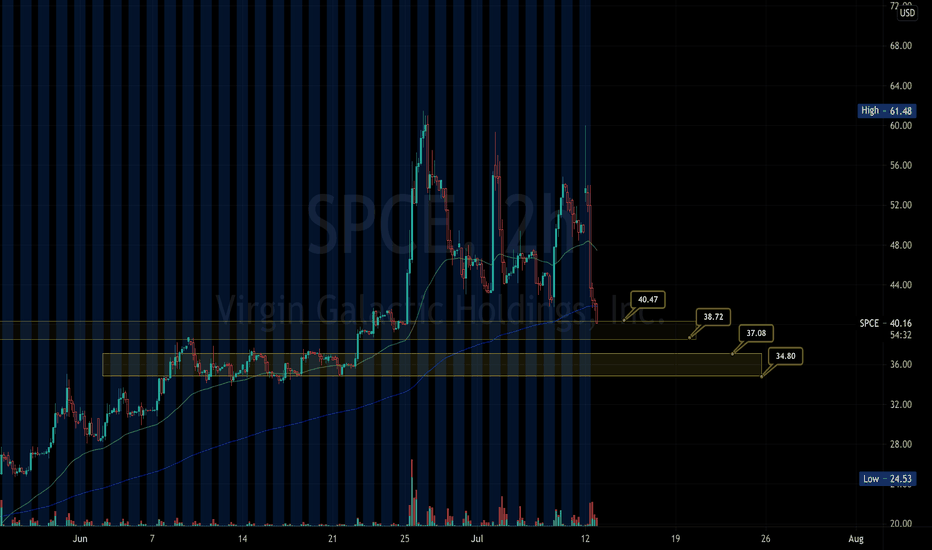Click the Low 24.53 price label
Image resolution: width=932 pixels, height=550 pixels.
[x=887, y=479]
